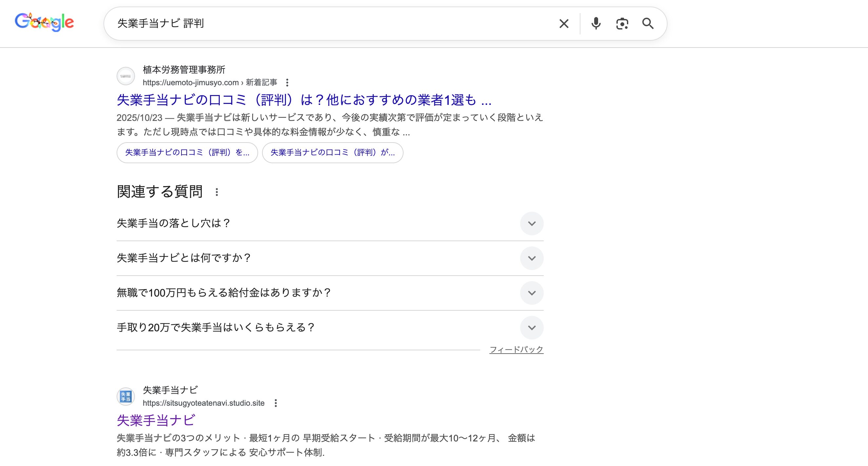Clear the search query with the X icon
The height and width of the screenshot is (466, 868).
click(564, 24)
